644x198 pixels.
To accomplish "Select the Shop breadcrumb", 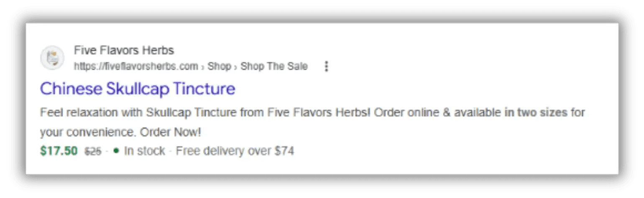I will tap(220, 66).
